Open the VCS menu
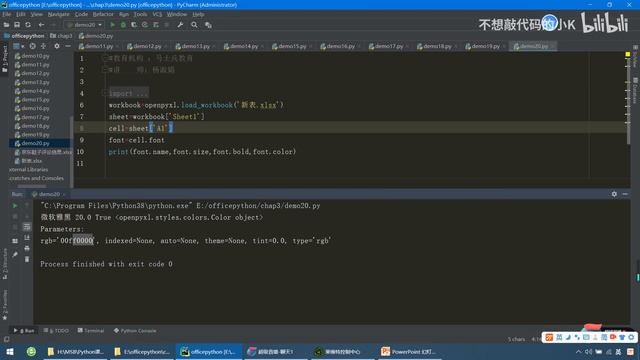This screenshot has height=360, width=640. coord(157,14)
